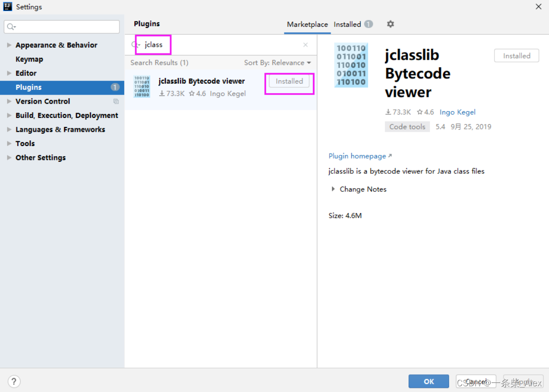This screenshot has height=392, width=549.
Task: Click the large jclasslib plugin logo
Action: tap(351, 65)
